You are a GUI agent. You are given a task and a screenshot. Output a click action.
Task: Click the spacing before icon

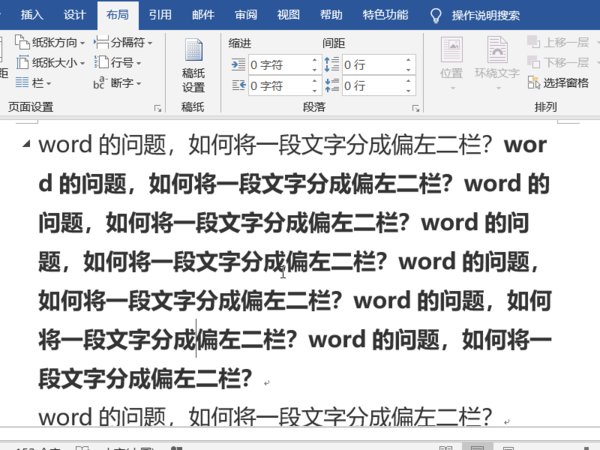331,65
